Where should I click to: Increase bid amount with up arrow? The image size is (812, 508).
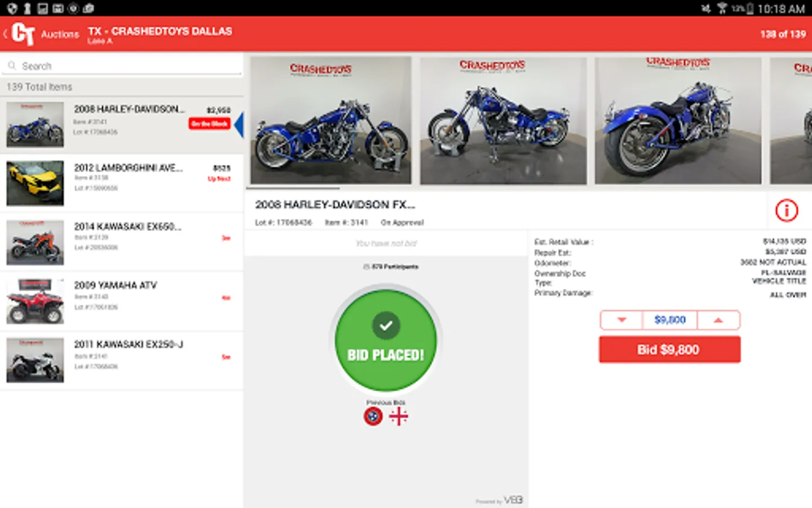pyautogui.click(x=718, y=320)
